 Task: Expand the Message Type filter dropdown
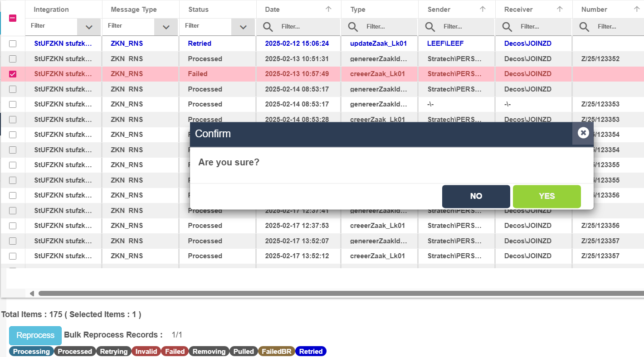click(x=166, y=27)
